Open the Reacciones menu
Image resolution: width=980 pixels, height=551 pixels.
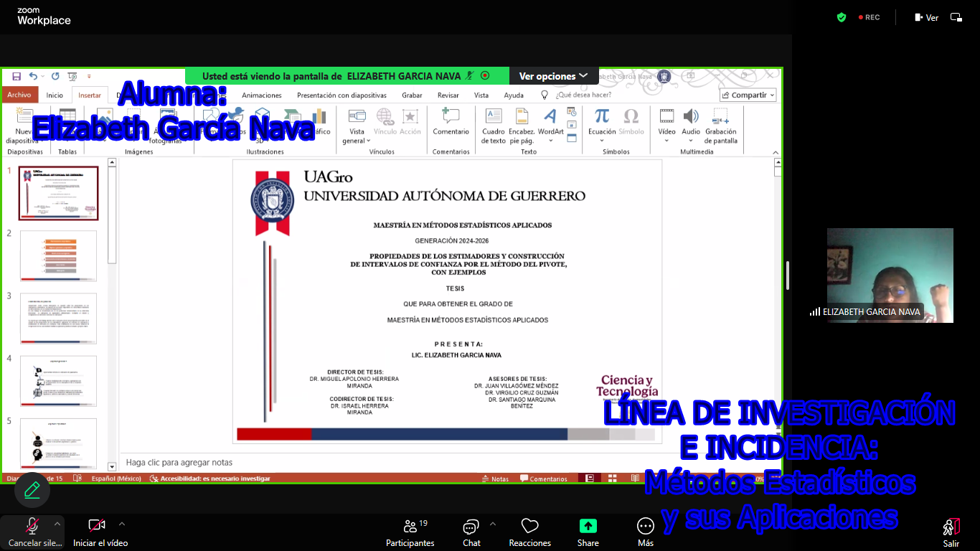pyautogui.click(x=529, y=532)
